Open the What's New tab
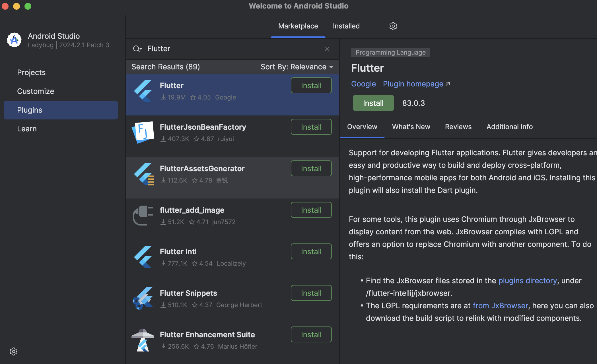The height and width of the screenshot is (364, 597). pos(411,127)
